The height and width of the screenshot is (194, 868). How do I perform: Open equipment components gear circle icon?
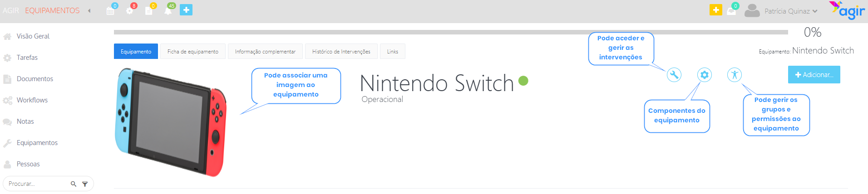tap(705, 75)
